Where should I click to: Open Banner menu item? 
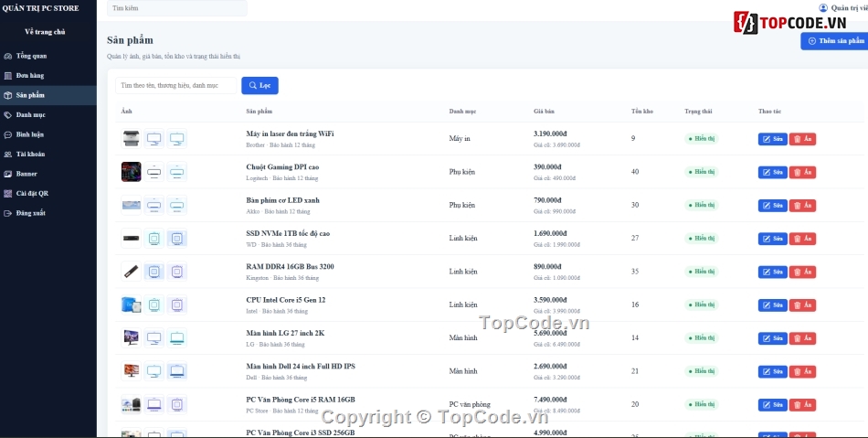[x=48, y=174]
